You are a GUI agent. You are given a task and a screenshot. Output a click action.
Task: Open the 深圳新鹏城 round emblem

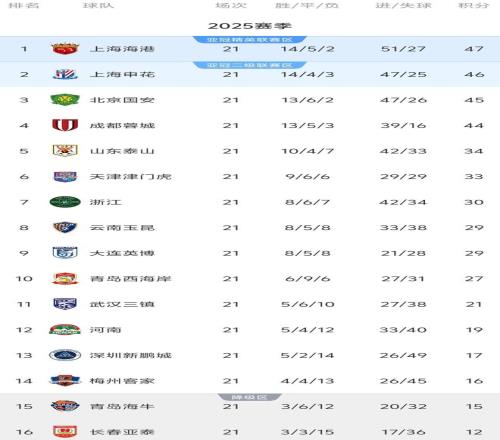click(x=65, y=355)
